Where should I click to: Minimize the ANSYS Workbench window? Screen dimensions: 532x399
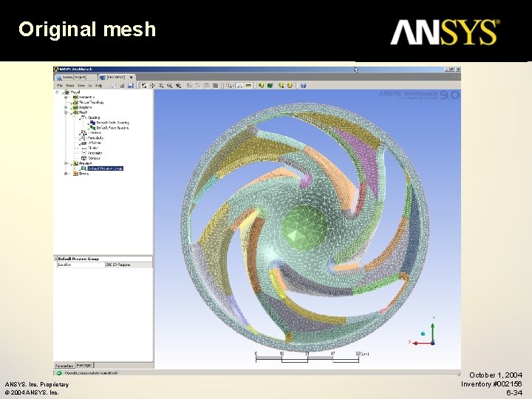pyautogui.click(x=447, y=69)
